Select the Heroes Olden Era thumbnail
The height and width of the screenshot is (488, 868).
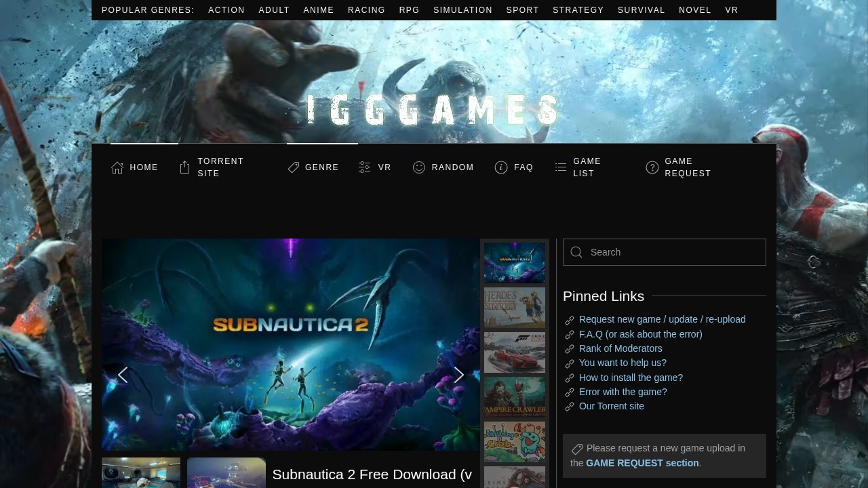tap(515, 308)
